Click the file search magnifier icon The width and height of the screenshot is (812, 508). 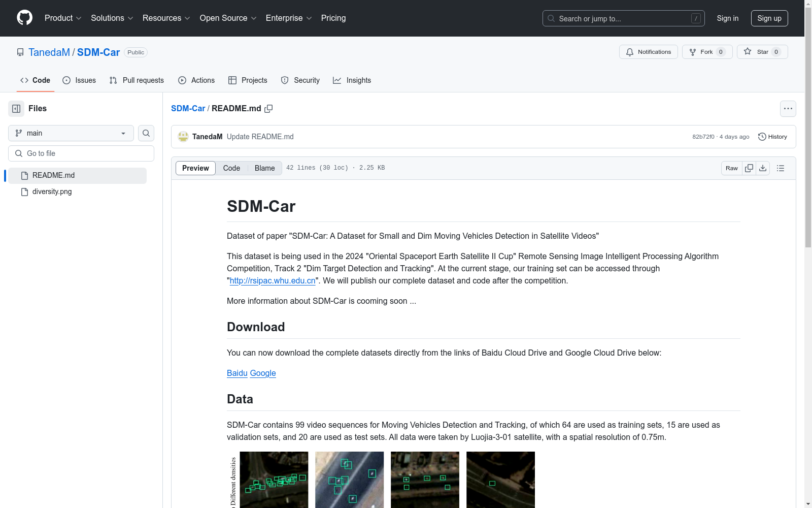click(146, 133)
